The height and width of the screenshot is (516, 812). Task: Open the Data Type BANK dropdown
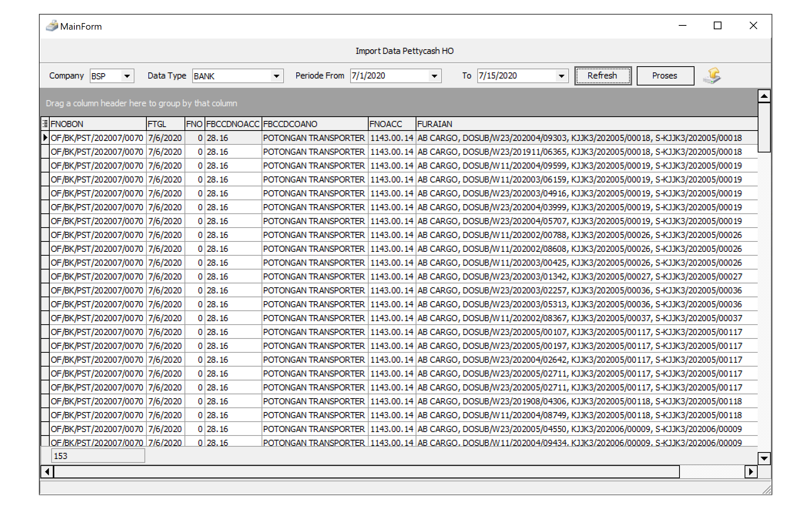click(x=276, y=76)
